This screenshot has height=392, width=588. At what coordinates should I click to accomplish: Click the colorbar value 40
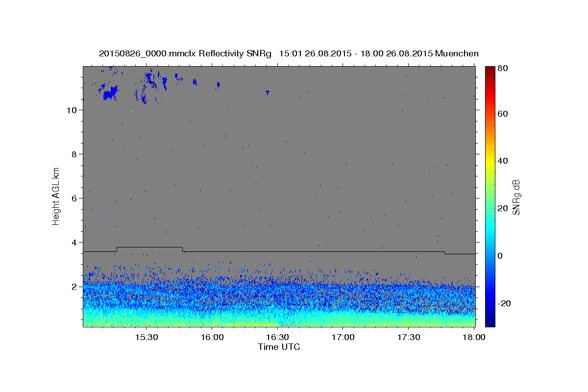click(x=504, y=161)
